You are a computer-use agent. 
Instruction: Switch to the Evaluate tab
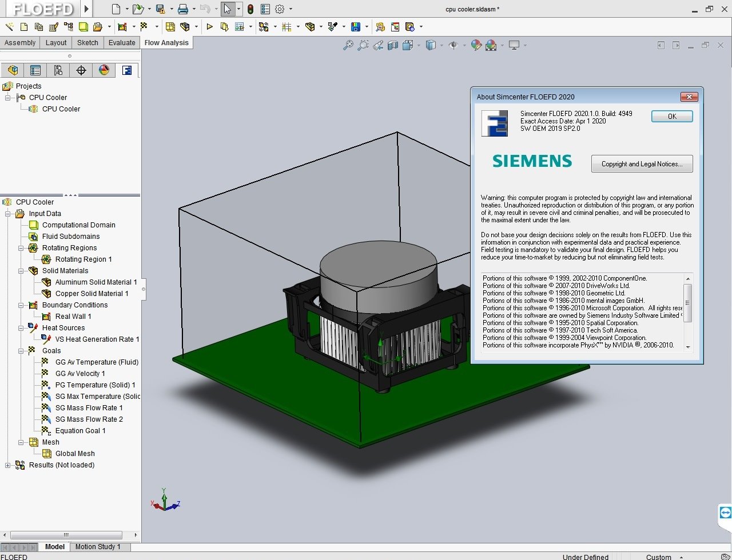coord(122,43)
